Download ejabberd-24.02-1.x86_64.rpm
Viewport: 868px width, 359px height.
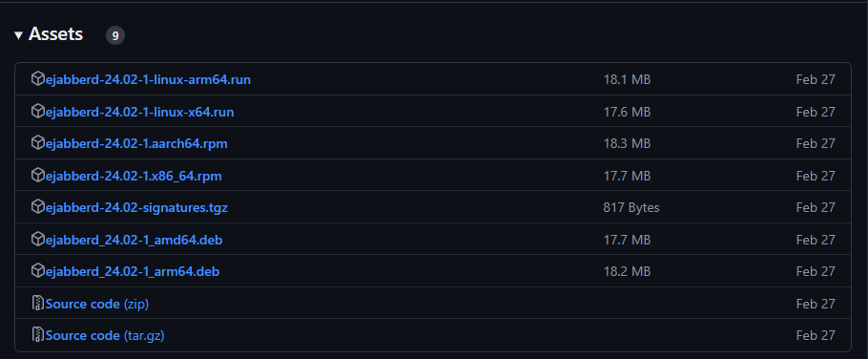134,177
